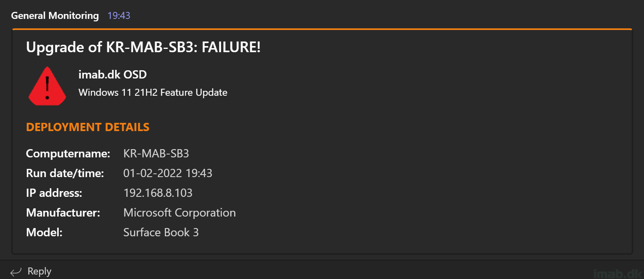Click the IP address label
644x279 pixels.
(54, 193)
